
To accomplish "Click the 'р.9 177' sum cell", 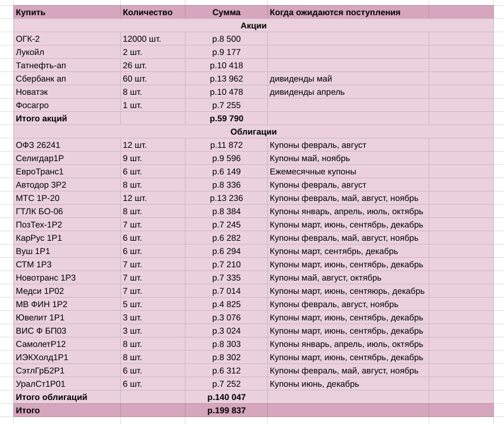I will [226, 52].
